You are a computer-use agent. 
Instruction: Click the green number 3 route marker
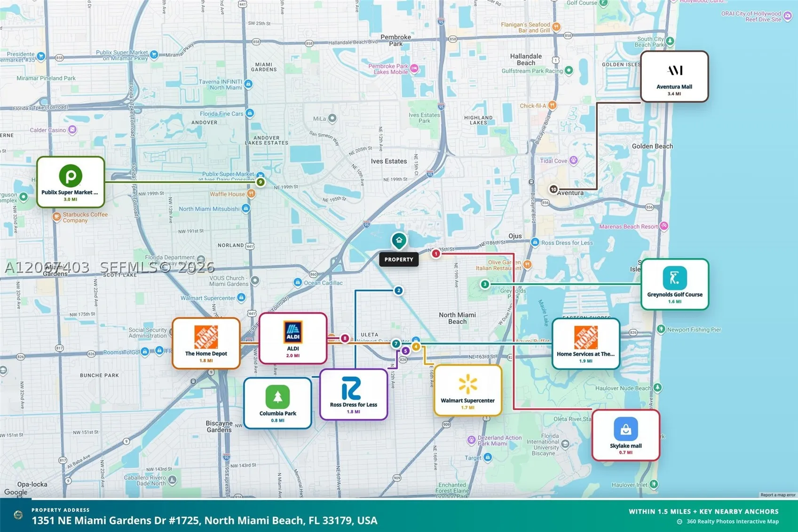pyautogui.click(x=485, y=284)
